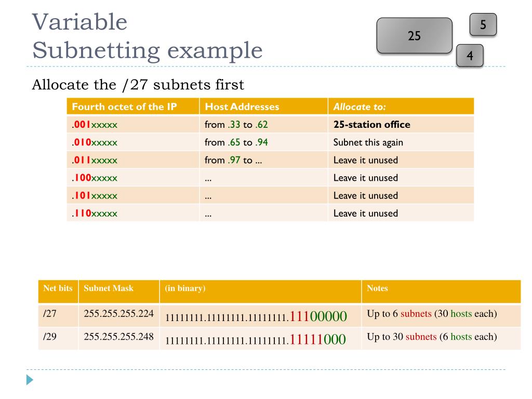
Task: Click the subtitle 'Allocate the /27 subnets first'
Action: click(138, 85)
